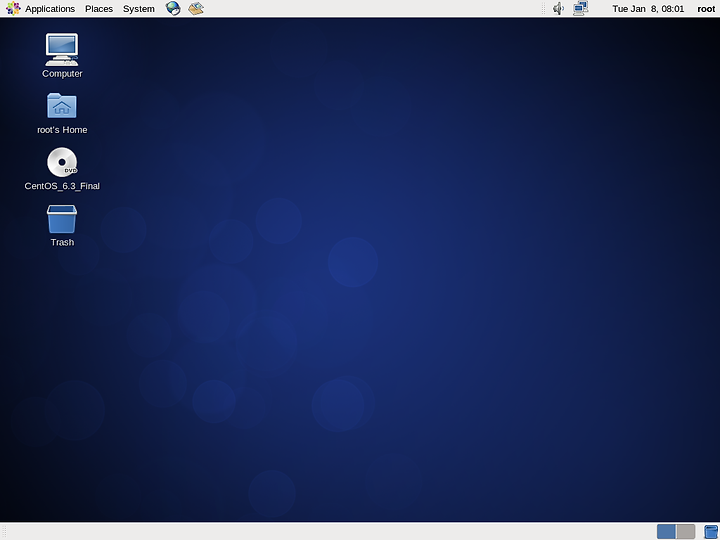Click the network connection icon
The image size is (720, 540).
pyautogui.click(x=580, y=8)
